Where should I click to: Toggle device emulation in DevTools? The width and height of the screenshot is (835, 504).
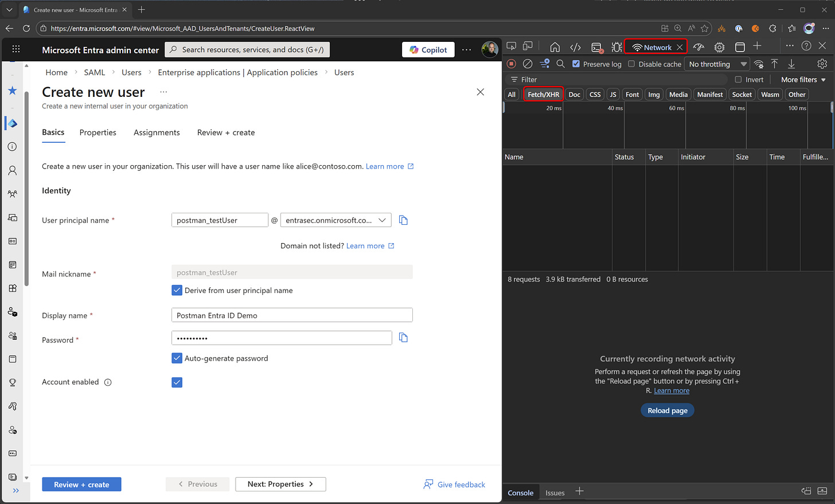click(x=528, y=46)
